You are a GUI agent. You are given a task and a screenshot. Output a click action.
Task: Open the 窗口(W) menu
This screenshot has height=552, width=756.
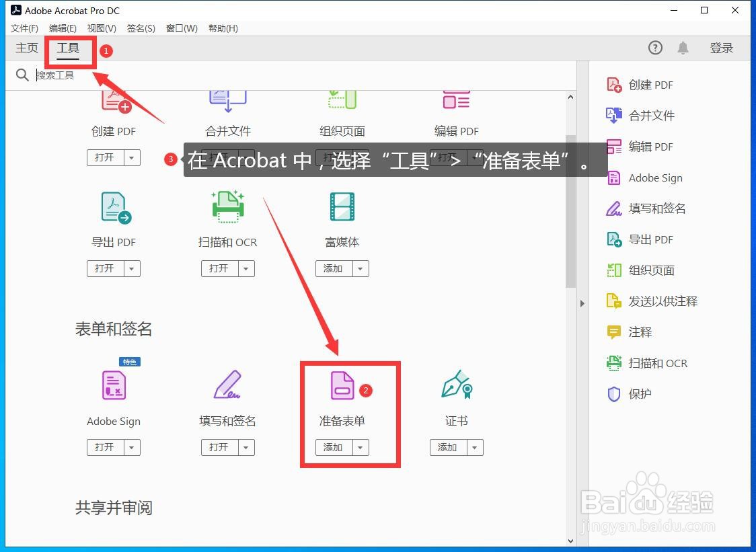pos(182,28)
